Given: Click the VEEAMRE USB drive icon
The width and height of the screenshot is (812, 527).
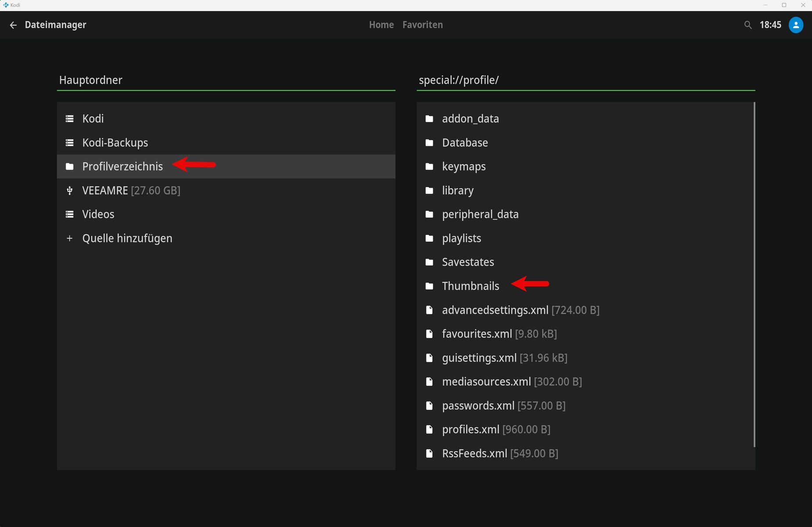Looking at the screenshot, I should [x=69, y=191].
